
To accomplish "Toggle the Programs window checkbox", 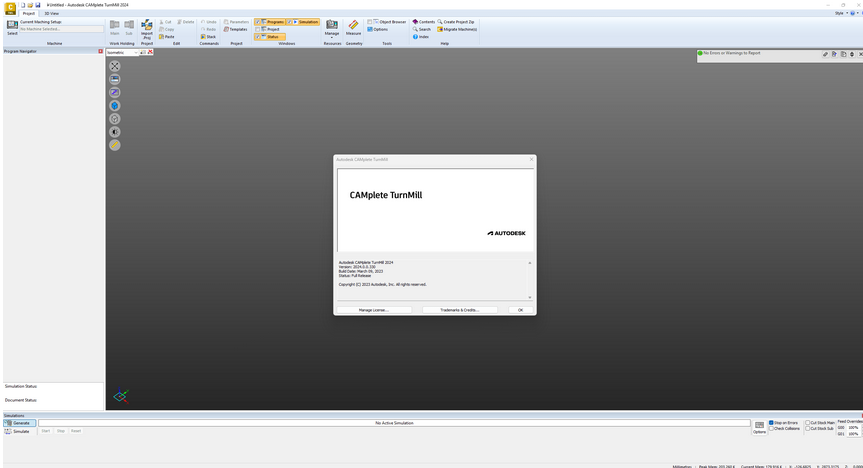I will (258, 22).
